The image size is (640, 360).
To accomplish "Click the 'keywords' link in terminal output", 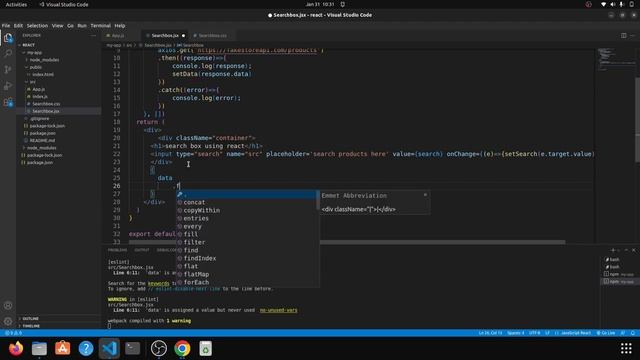I will click(158, 283).
